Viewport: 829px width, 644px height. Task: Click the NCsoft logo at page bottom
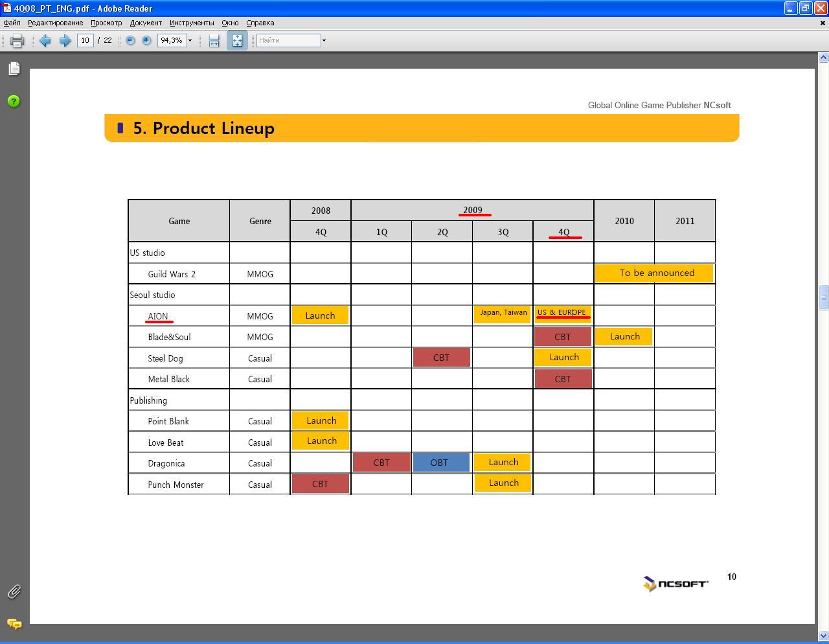click(676, 584)
